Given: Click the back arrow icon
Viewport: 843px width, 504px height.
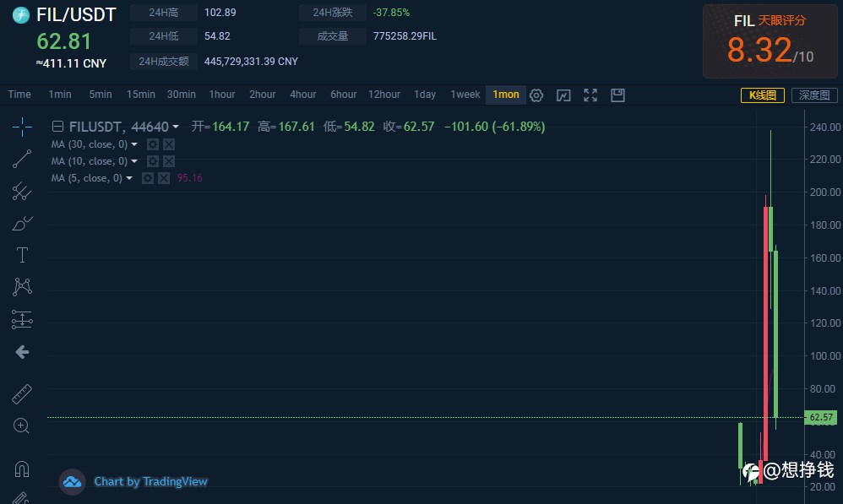Looking at the screenshot, I should pos(22,352).
